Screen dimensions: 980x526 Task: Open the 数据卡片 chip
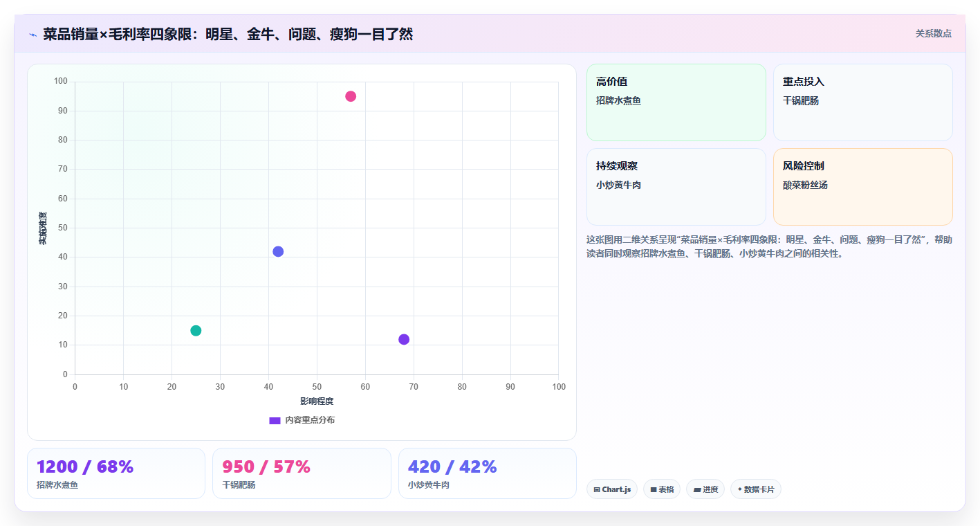coord(756,489)
